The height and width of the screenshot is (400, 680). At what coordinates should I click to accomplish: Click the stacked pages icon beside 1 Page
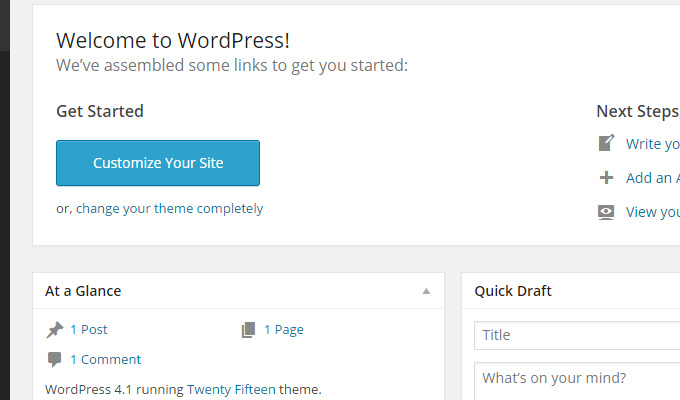248,330
